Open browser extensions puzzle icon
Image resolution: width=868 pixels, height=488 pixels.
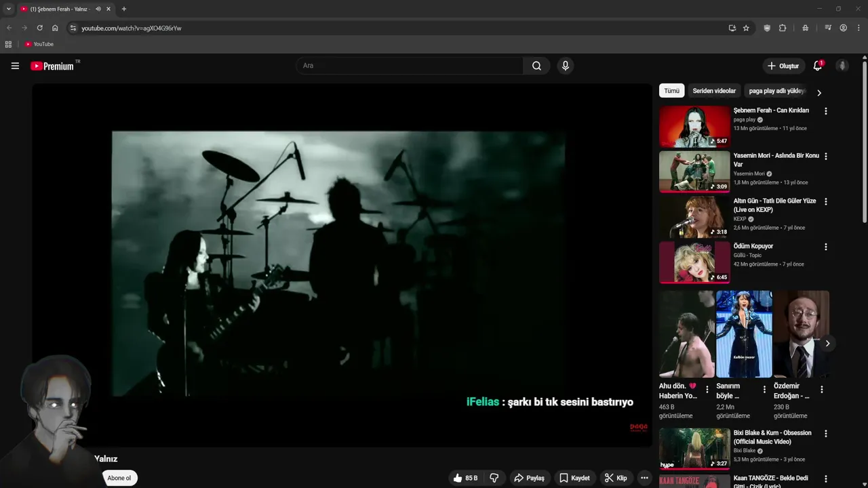783,28
